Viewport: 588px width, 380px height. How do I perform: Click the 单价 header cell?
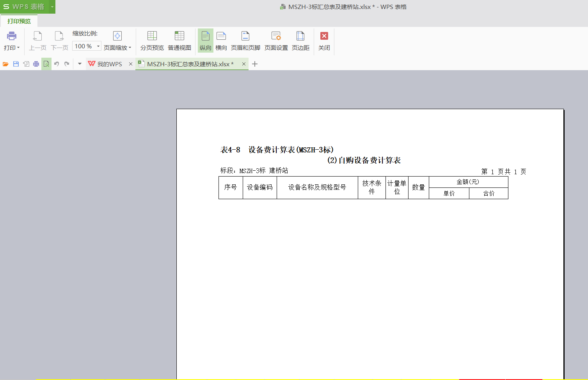click(x=449, y=193)
